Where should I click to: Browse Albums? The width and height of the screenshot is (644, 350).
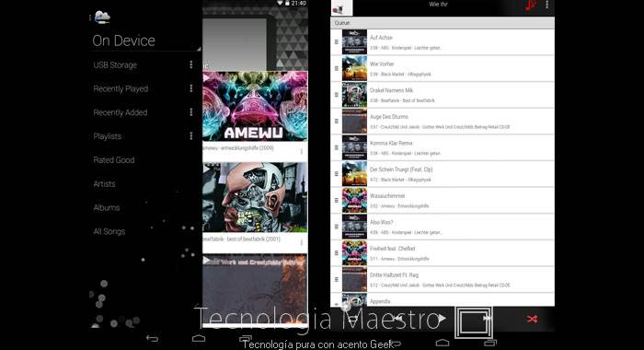click(107, 207)
